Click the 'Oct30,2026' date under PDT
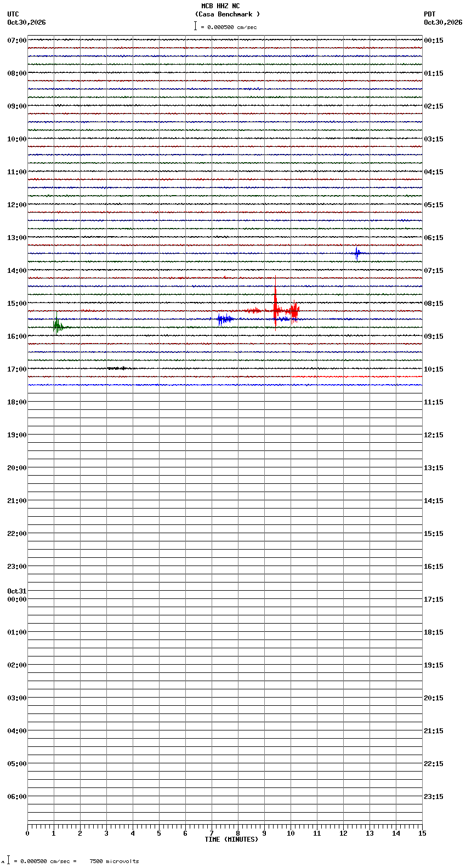This screenshot has width=466, height=868. [443, 22]
